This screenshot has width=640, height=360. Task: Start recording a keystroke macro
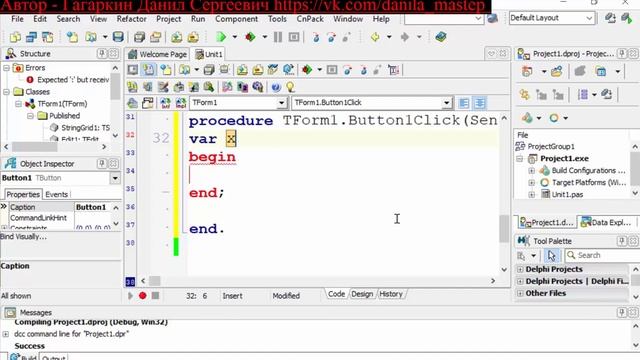tap(142, 296)
